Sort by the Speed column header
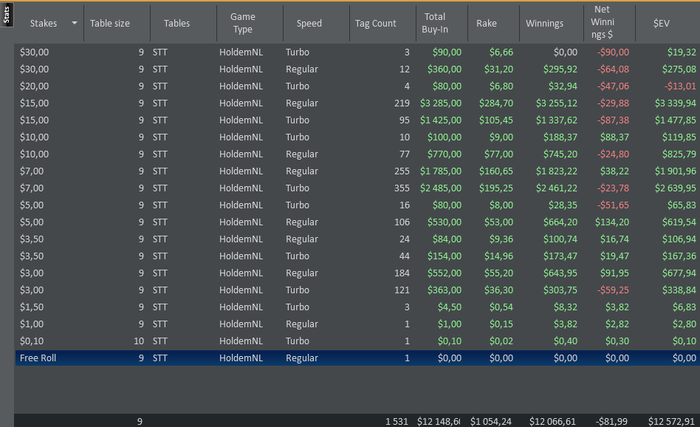 pos(309,23)
